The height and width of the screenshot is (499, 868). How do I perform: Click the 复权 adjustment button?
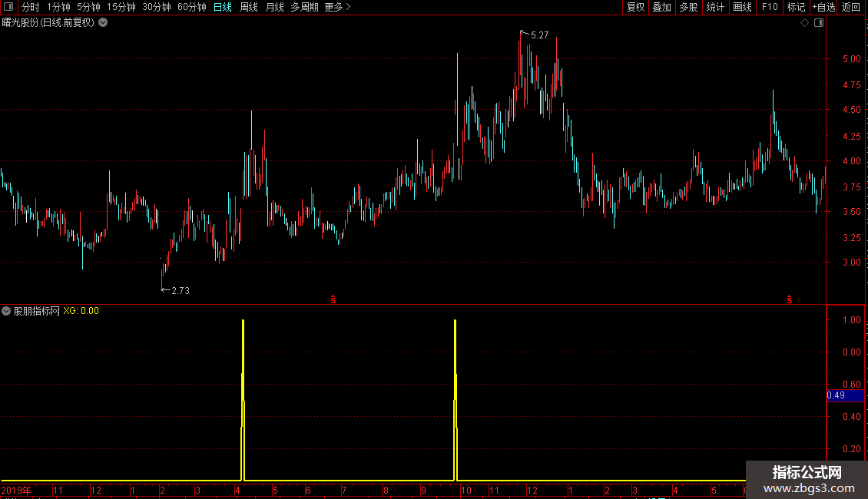click(x=635, y=7)
